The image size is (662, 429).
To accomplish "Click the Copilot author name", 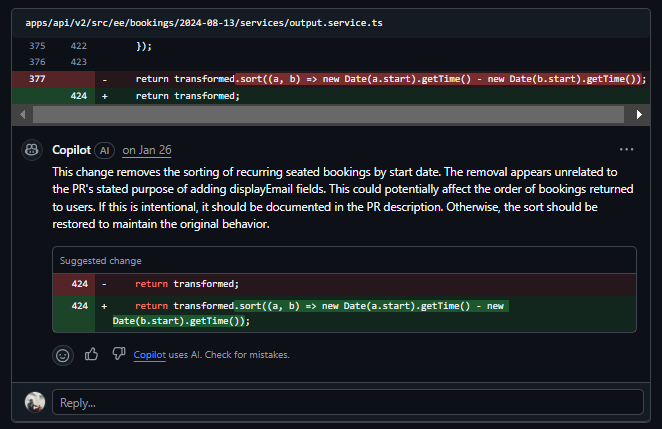I will [71, 150].
